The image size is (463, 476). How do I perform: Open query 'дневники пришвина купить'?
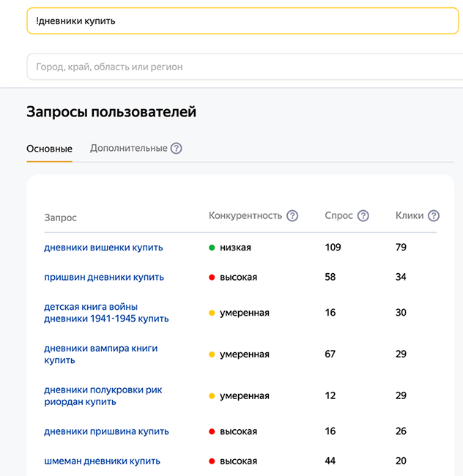click(106, 431)
